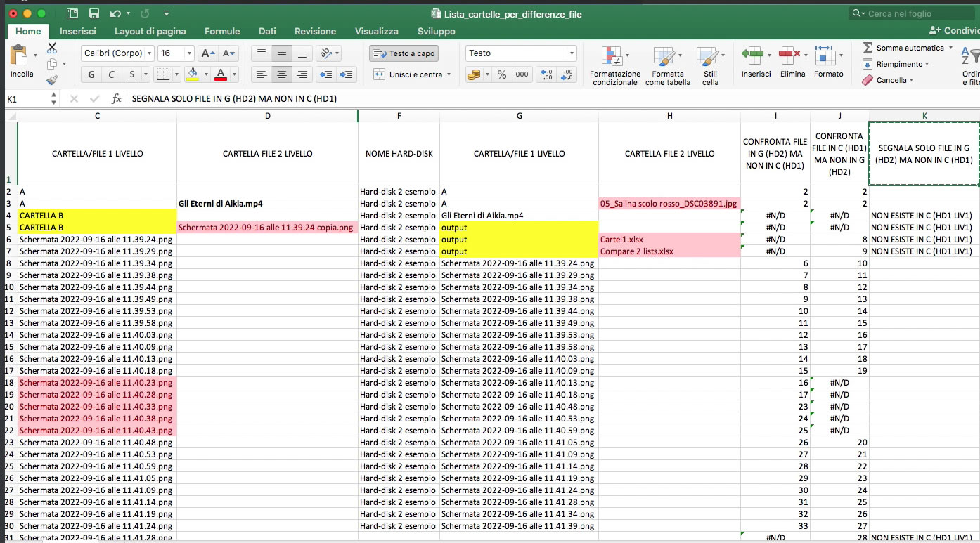Open the sidebar layout icon in title bar
The image size is (980, 543).
(x=72, y=13)
